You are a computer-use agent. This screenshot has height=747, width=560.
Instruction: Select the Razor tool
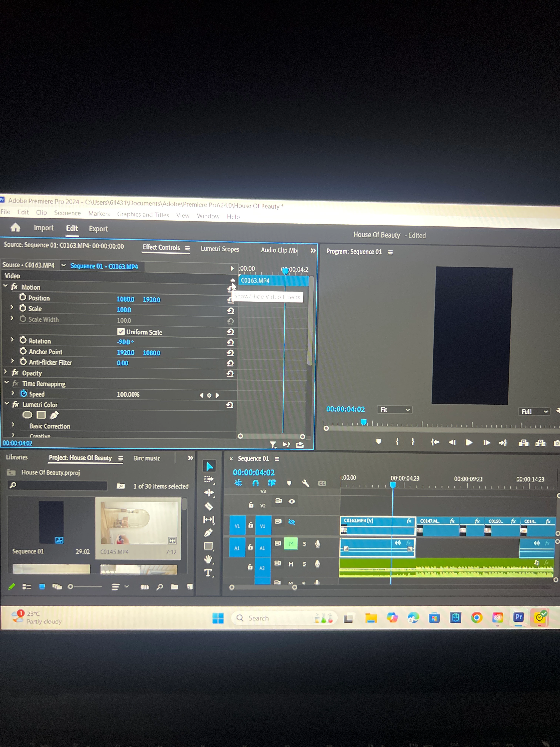209,506
